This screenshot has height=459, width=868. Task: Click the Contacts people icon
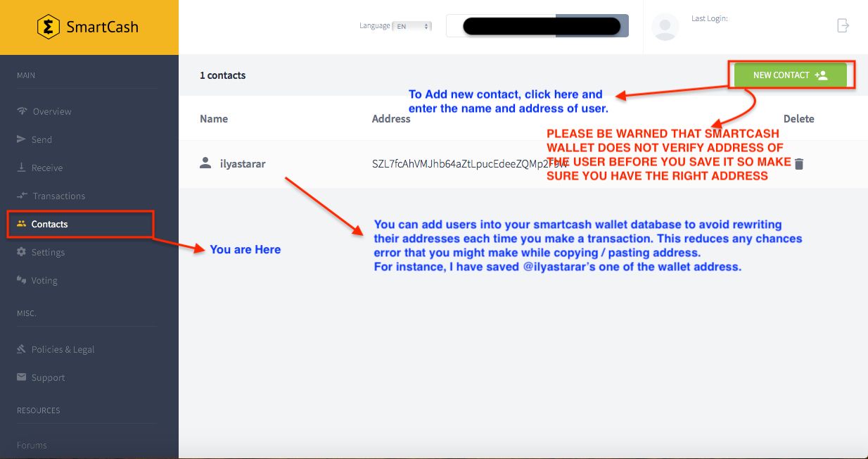coord(22,224)
